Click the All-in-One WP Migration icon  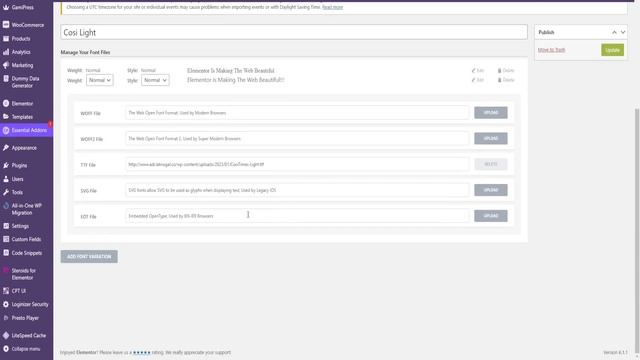6,206
